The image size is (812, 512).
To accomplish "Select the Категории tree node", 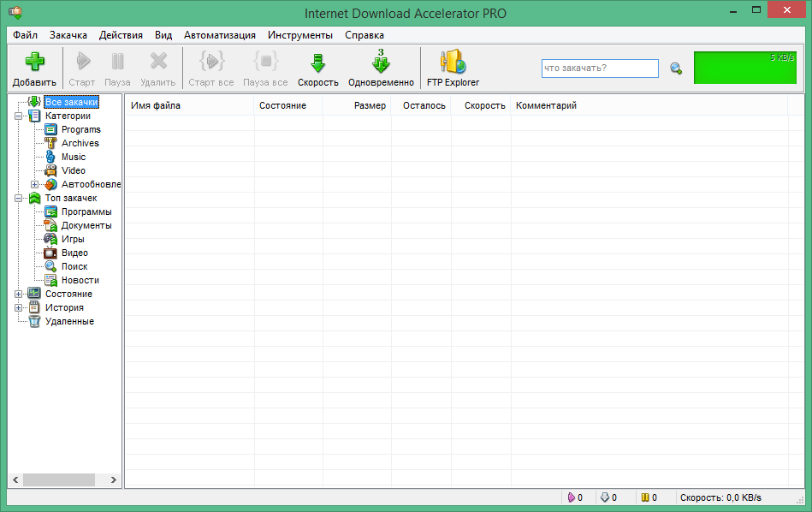I will coord(68,116).
